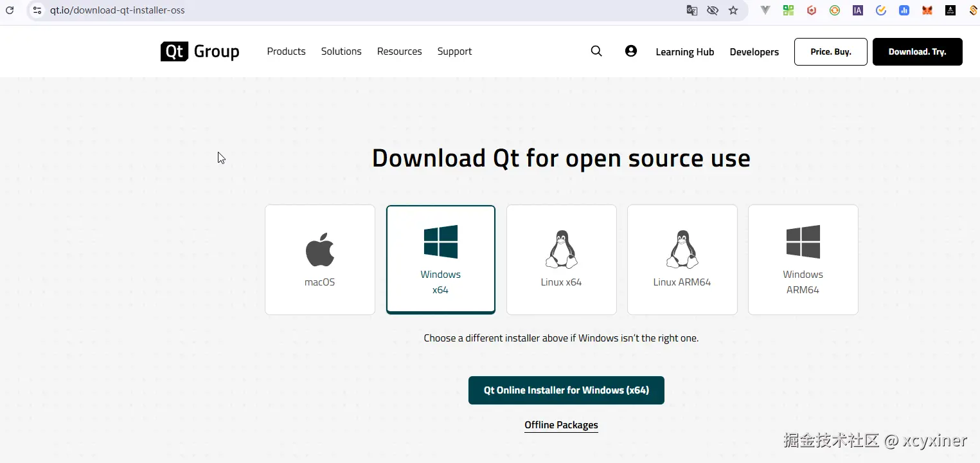Open the blue checkmark circle extension icon

coord(881,10)
